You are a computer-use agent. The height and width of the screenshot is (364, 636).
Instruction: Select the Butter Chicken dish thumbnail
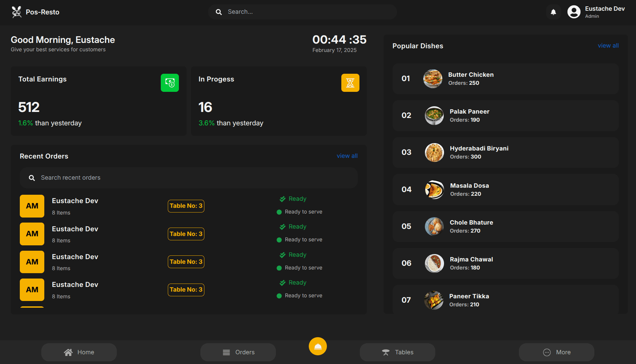[433, 79]
